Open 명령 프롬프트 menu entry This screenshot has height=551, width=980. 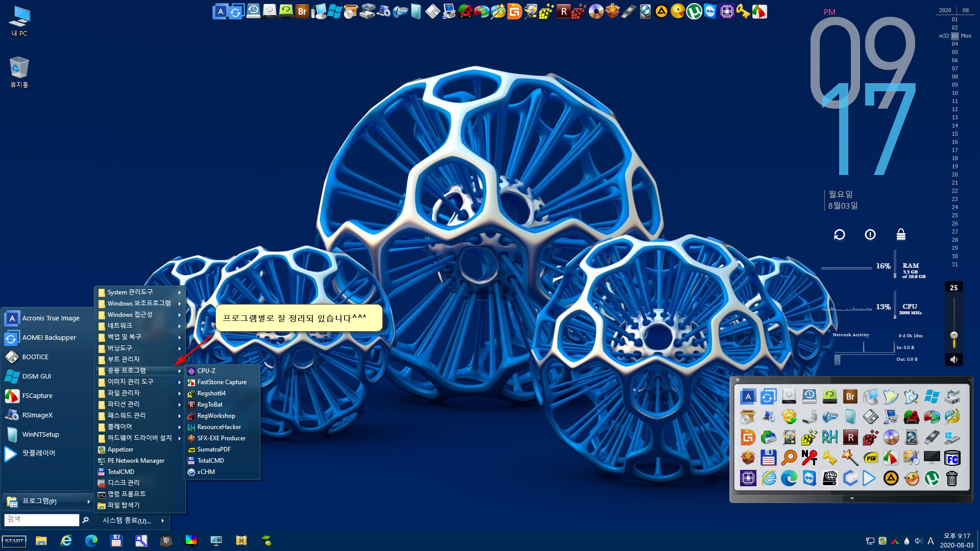[x=140, y=494]
